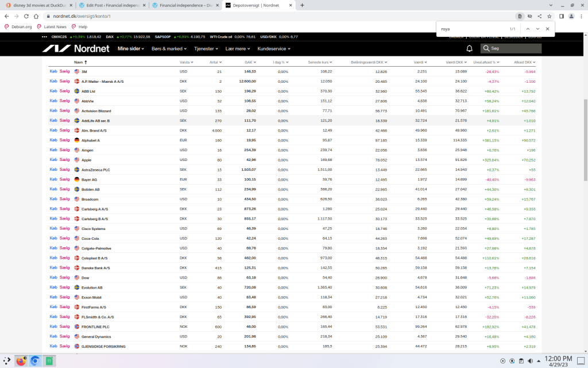
Task: Click Køb for Apple
Action: [53, 160]
